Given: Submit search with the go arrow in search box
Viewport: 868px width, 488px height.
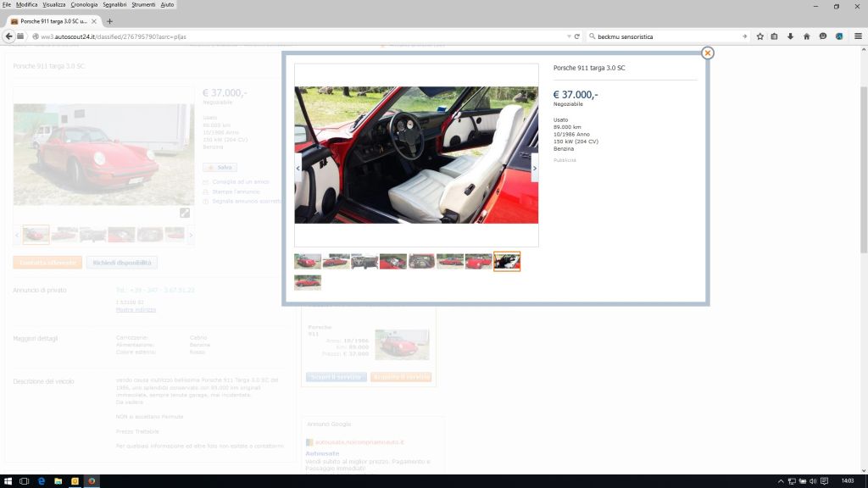Looking at the screenshot, I should point(744,36).
